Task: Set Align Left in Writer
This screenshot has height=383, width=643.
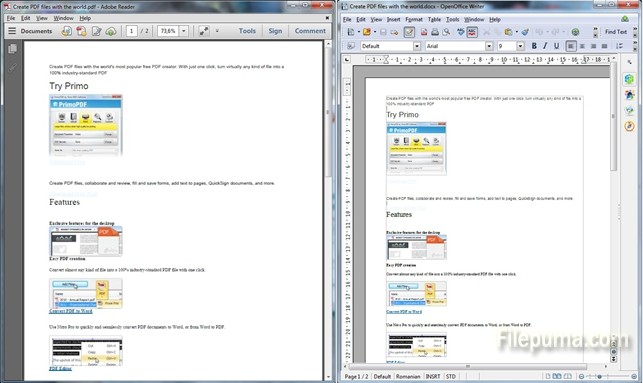Action: point(570,46)
